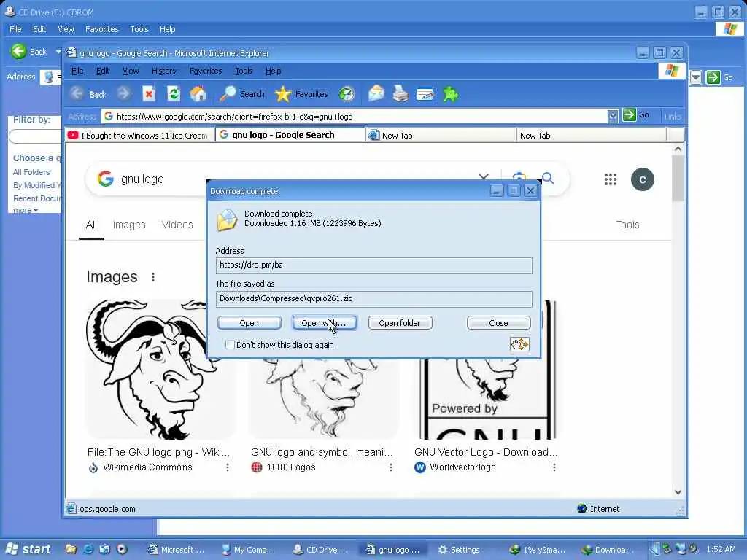Click the green puzzle piece add-ons icon
Image resolution: width=747 pixels, height=560 pixels.
449,94
